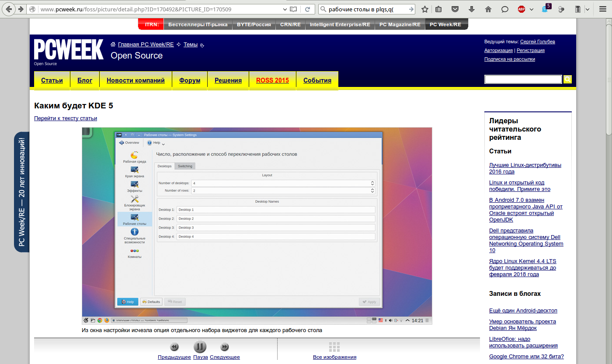The width and height of the screenshot is (612, 364).
Task: Open Все изображения link
Action: click(x=335, y=357)
